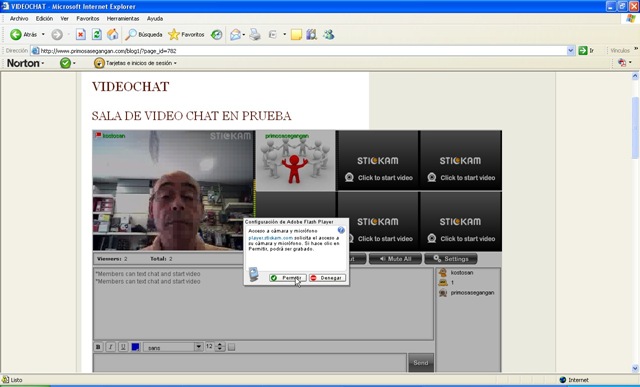Open the Norton logo dropdown menu
This screenshot has height=387, width=640.
(26, 63)
